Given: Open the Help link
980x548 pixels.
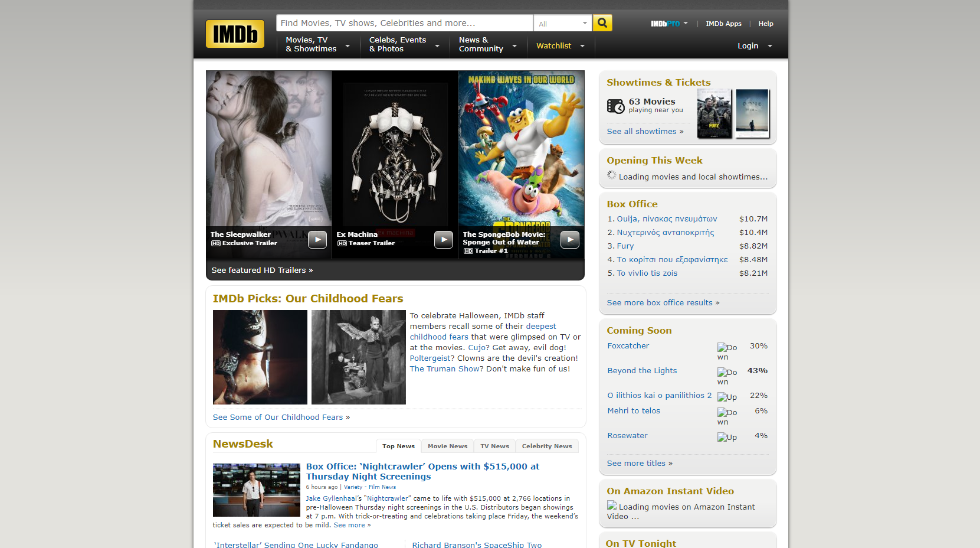Looking at the screenshot, I should [766, 24].
